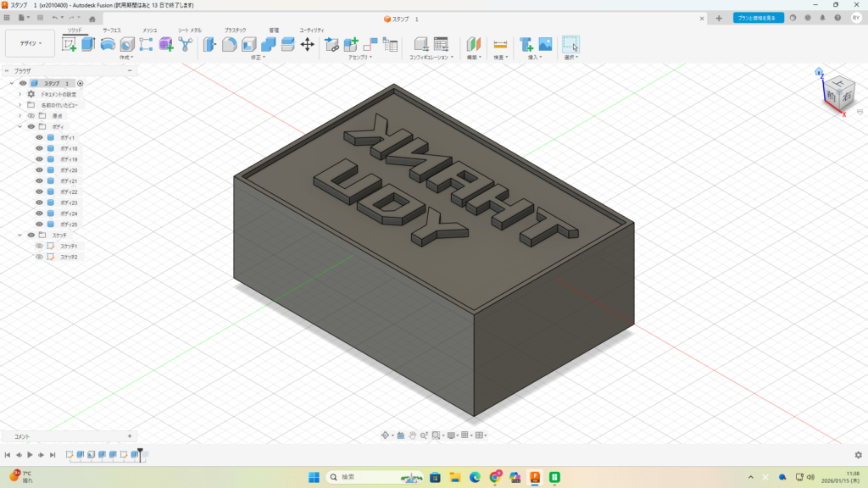Click プランと価格を見る button
Viewport: 868px width, 488px height.
point(758,18)
